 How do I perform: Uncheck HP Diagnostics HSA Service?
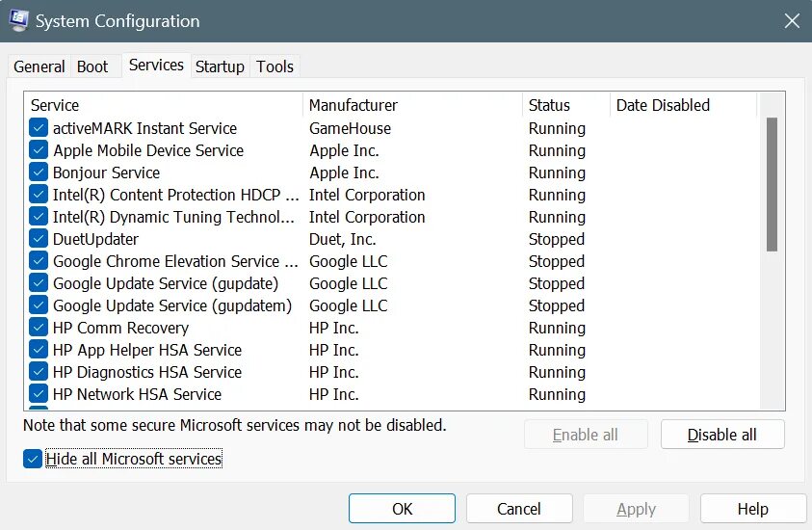coord(39,372)
